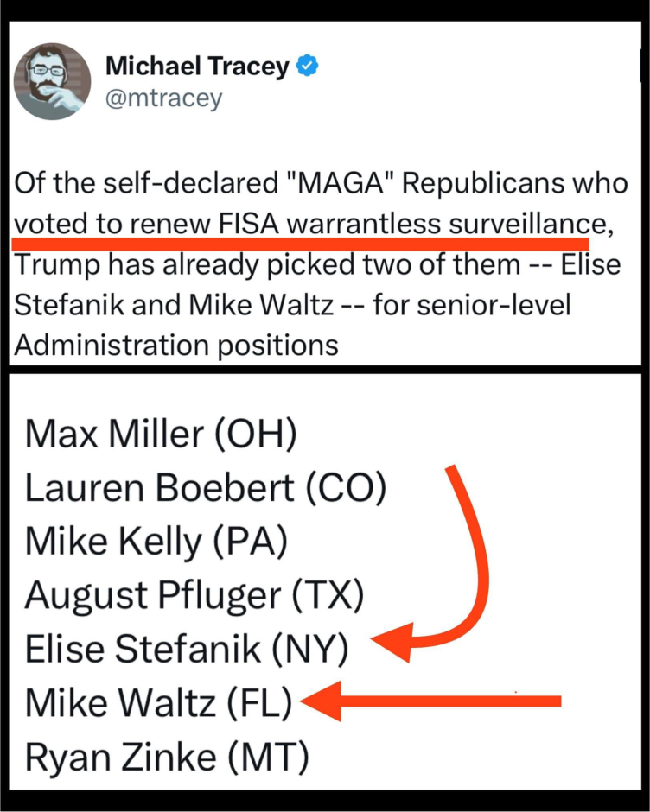Viewport: 650px width, 812px height.
Task: Select the Mike Waltz (FL) list entry
Action: (x=160, y=702)
